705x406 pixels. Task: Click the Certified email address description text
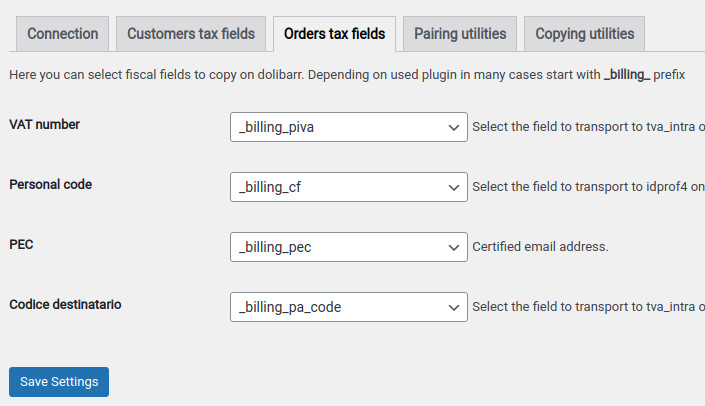tap(540, 247)
